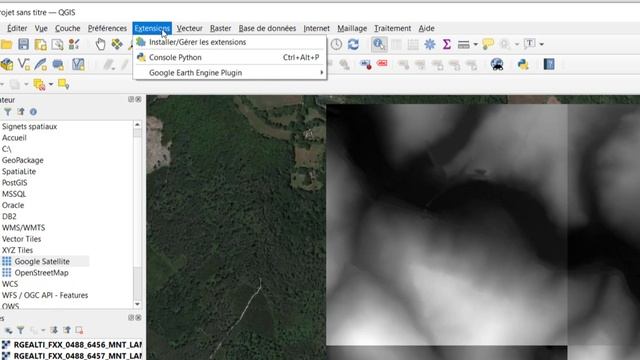Image resolution: width=640 pixels, height=360 pixels.
Task: Create new temporary scratch layer icon
Action: pos(58,64)
